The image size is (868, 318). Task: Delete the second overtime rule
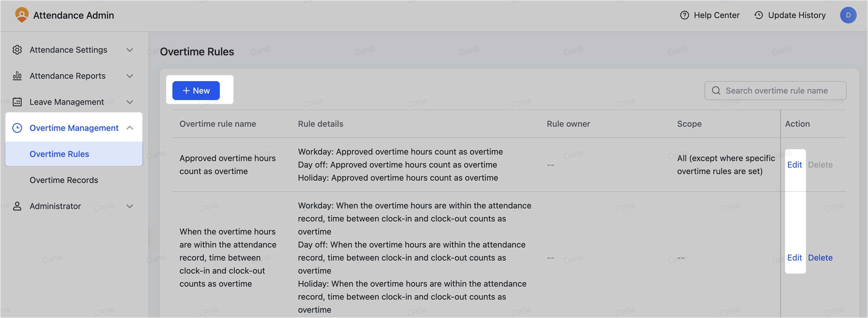(820, 258)
